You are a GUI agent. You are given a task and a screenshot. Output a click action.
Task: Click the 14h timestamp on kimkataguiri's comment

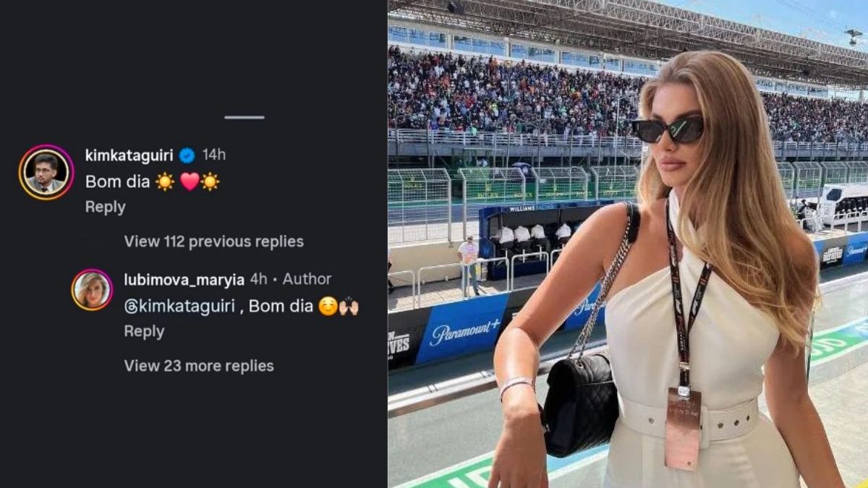pyautogui.click(x=214, y=155)
